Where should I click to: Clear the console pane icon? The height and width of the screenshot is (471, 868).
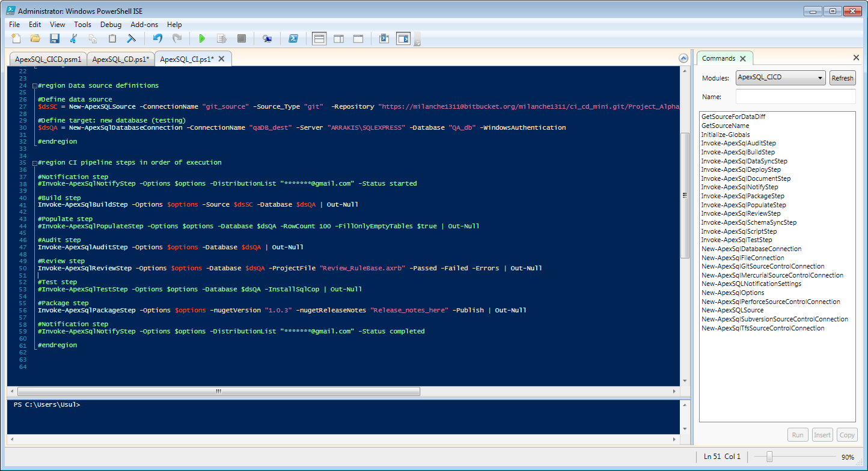pyautogui.click(x=132, y=38)
